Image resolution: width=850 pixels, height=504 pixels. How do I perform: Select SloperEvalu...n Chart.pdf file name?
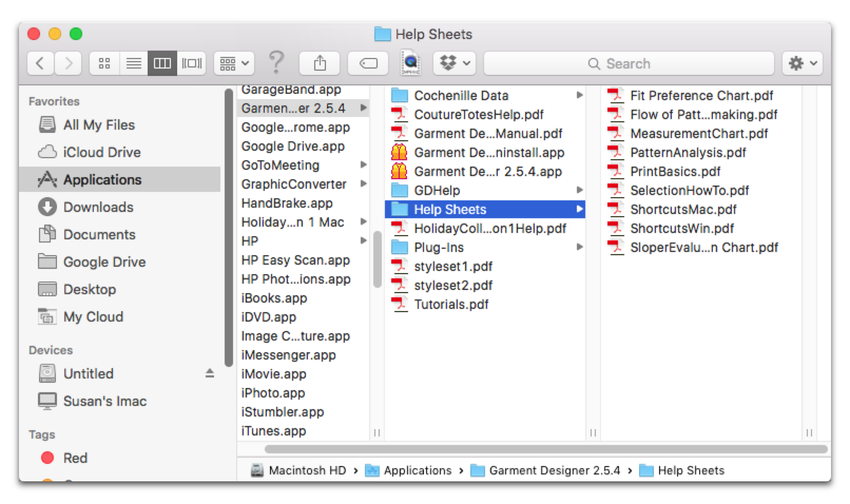[704, 247]
